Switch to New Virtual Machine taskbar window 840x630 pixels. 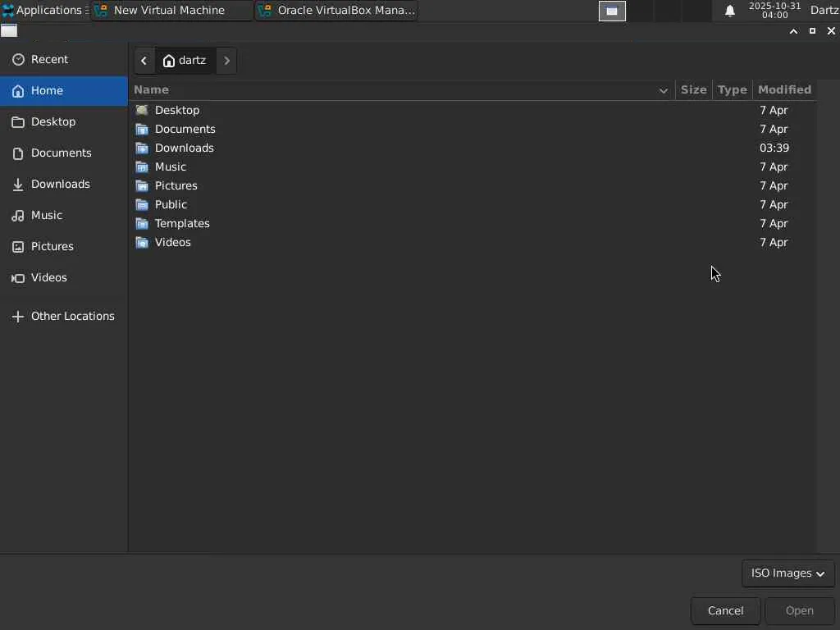pos(171,11)
